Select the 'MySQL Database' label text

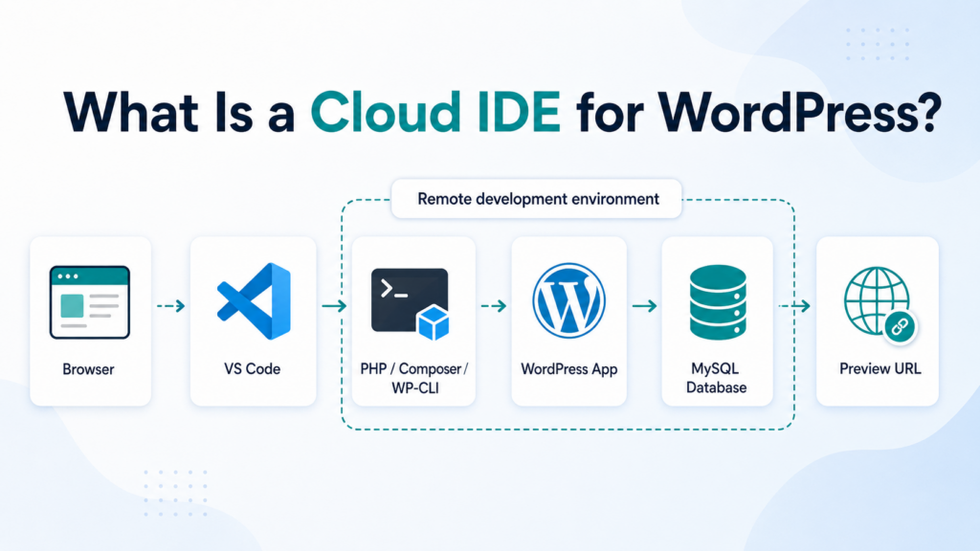tap(716, 378)
